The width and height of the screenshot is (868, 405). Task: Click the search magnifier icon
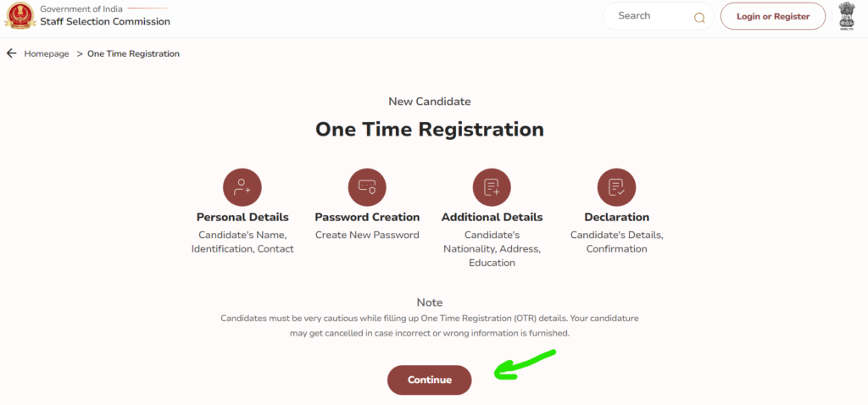tap(699, 18)
